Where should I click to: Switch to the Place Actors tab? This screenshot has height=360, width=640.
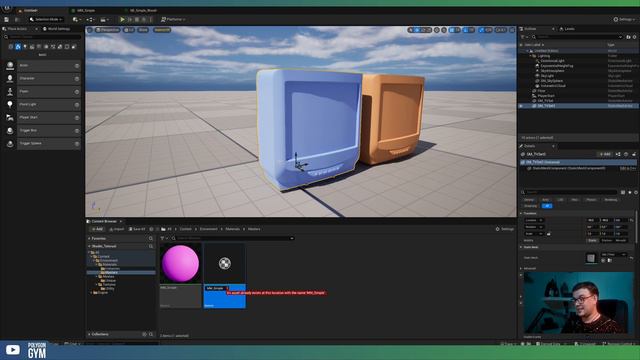pos(17,29)
